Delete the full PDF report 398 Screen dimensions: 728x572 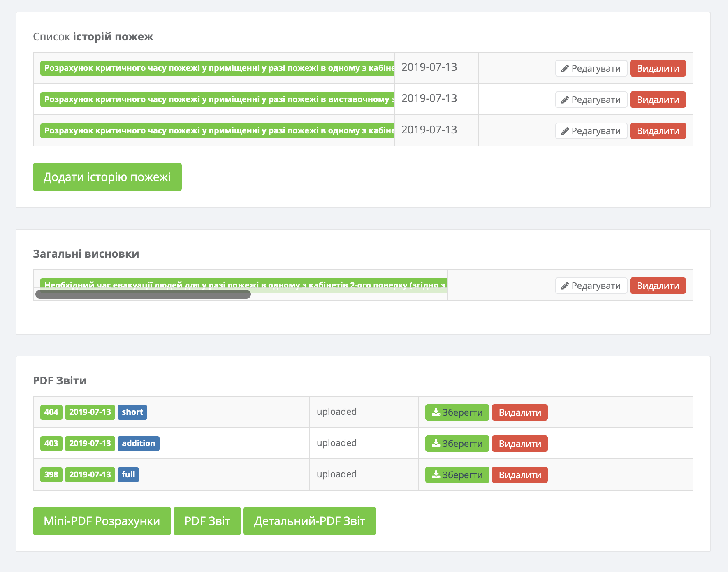coord(519,475)
